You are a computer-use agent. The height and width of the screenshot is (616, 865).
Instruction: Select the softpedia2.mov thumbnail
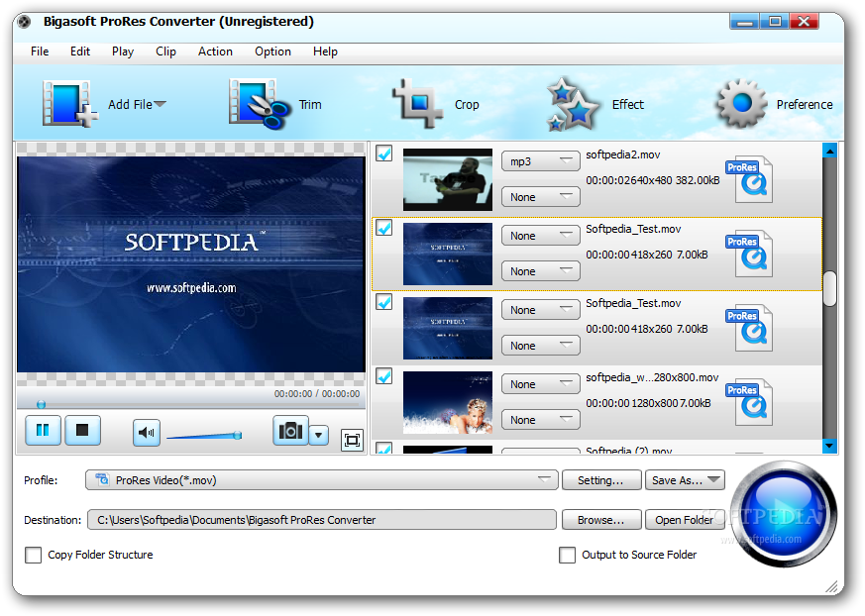[x=448, y=179]
